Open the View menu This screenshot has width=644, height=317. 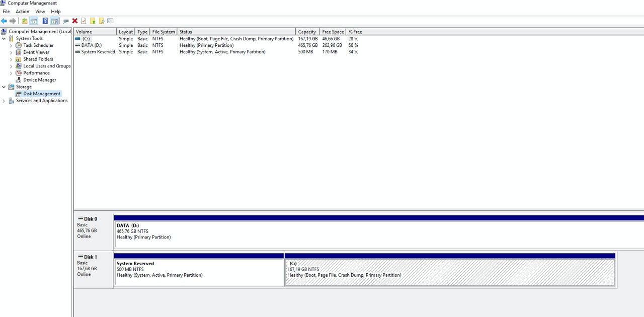tap(40, 12)
